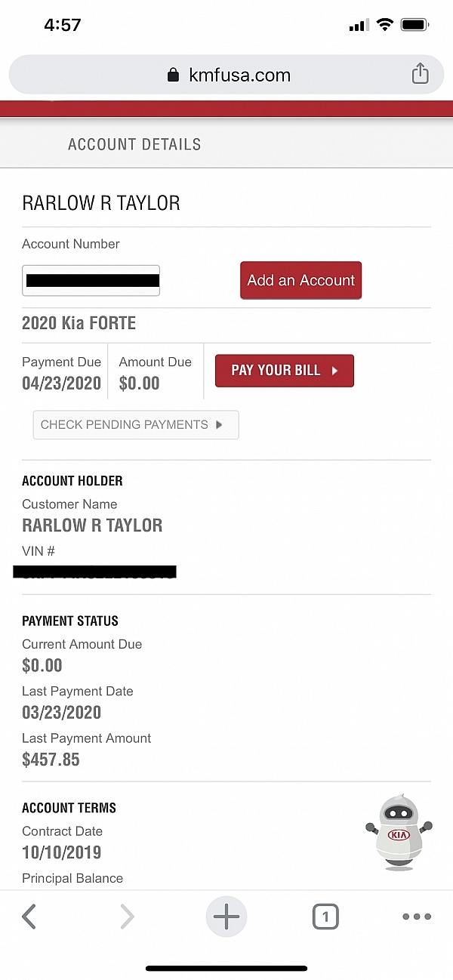Select the Account Number field
This screenshot has width=453, height=980.
click(91, 280)
